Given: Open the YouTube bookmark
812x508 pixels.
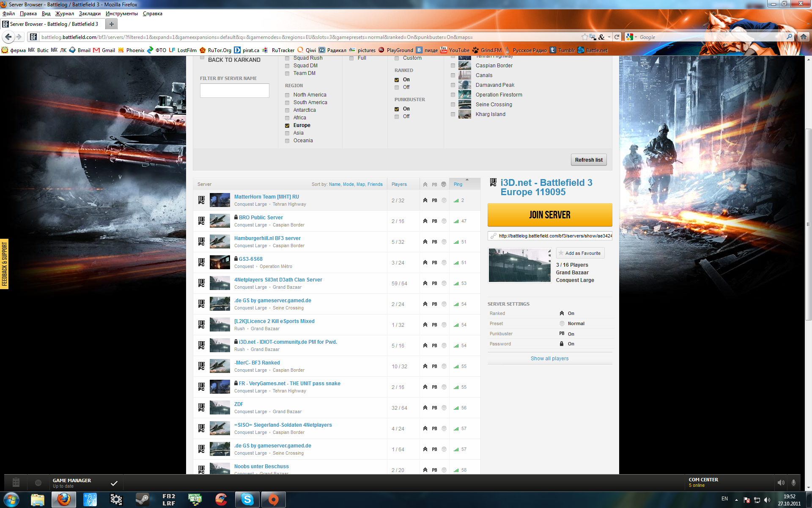Looking at the screenshot, I should pos(455,50).
